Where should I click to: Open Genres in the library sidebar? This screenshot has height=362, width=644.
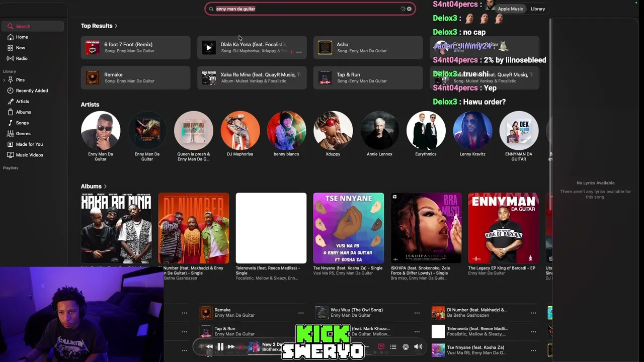pos(32,134)
